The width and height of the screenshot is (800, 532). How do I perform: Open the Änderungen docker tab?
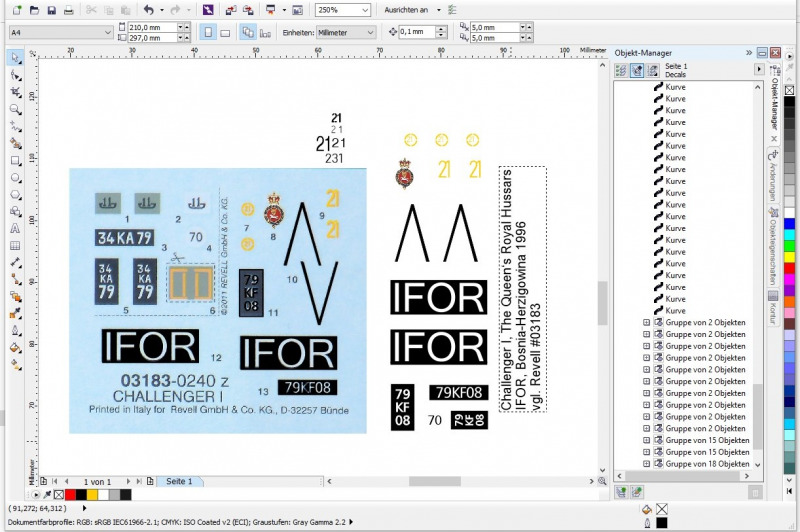tap(773, 175)
